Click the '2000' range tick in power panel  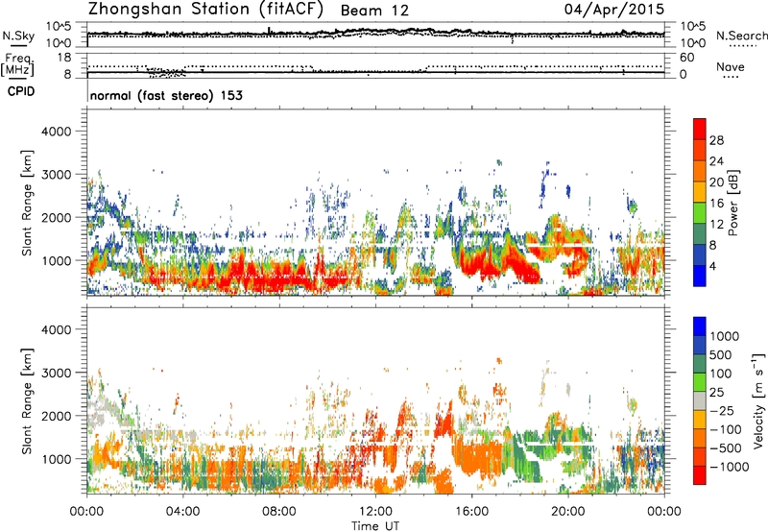click(57, 217)
